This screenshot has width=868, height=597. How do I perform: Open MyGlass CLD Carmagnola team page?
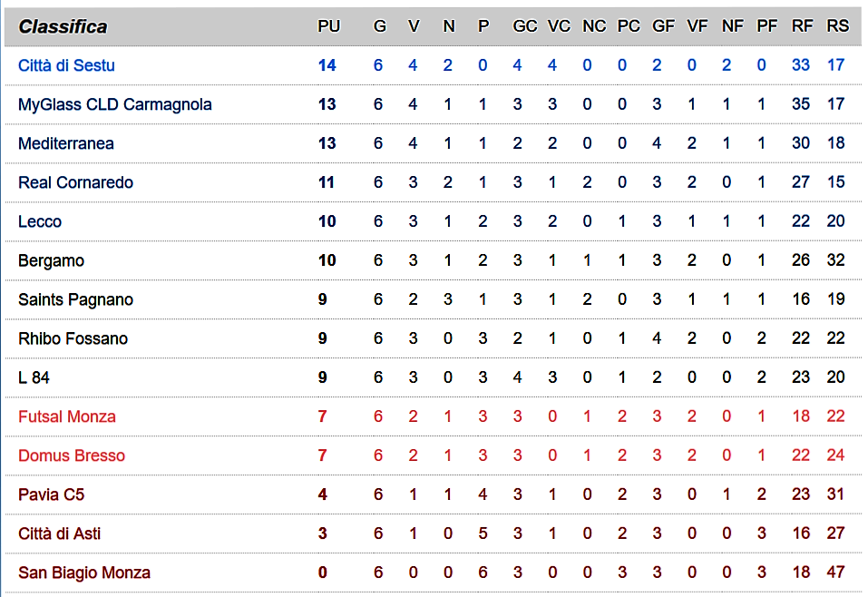(115, 104)
